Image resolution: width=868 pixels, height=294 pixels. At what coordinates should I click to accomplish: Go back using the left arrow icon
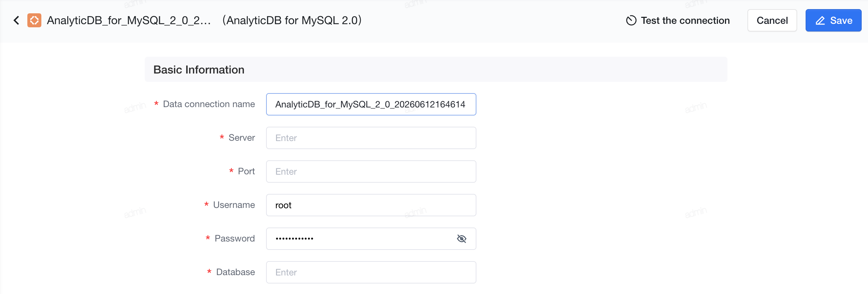point(16,20)
